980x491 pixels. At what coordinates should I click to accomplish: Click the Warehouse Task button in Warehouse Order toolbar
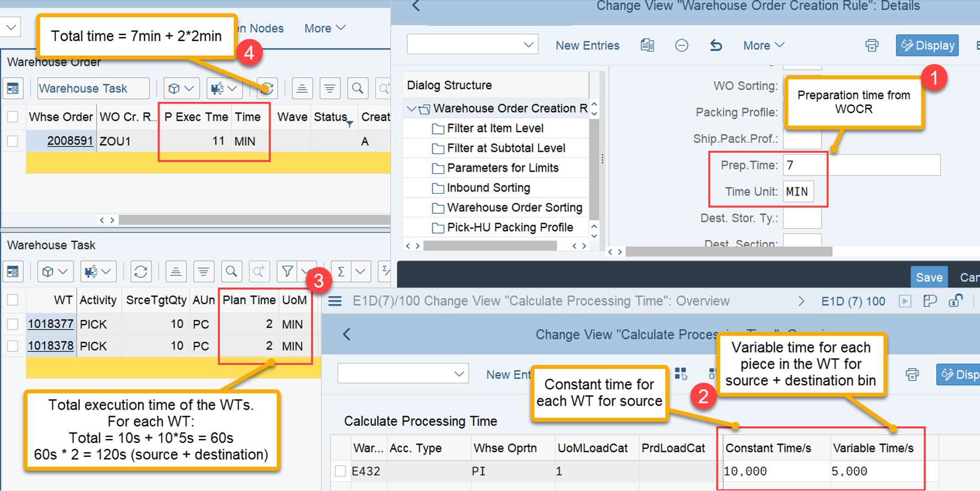tap(93, 89)
